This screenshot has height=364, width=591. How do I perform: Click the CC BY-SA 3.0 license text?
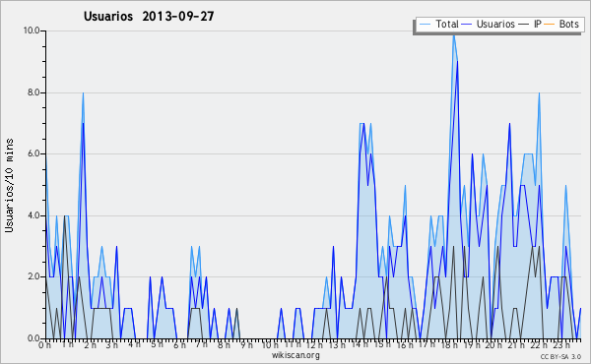[560, 356]
